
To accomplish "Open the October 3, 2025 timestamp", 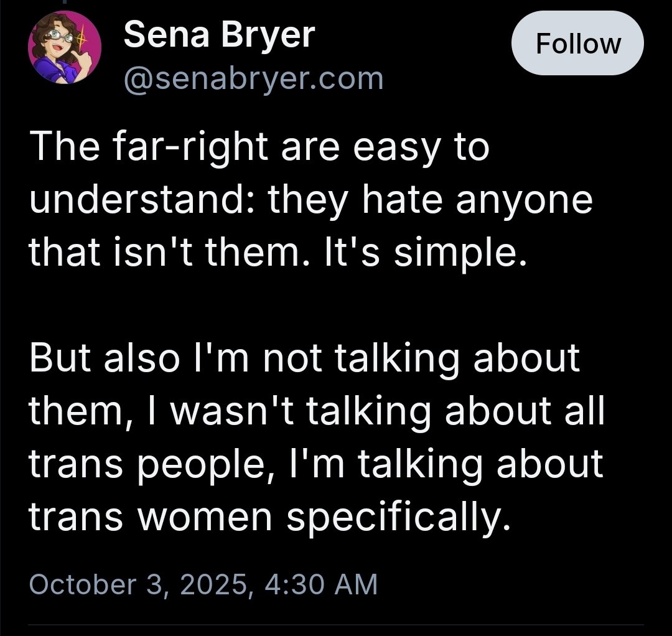I will [x=203, y=584].
